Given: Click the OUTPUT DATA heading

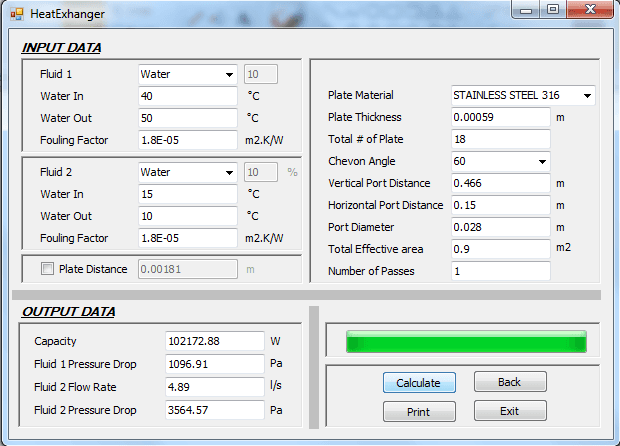Looking at the screenshot, I should [68, 312].
